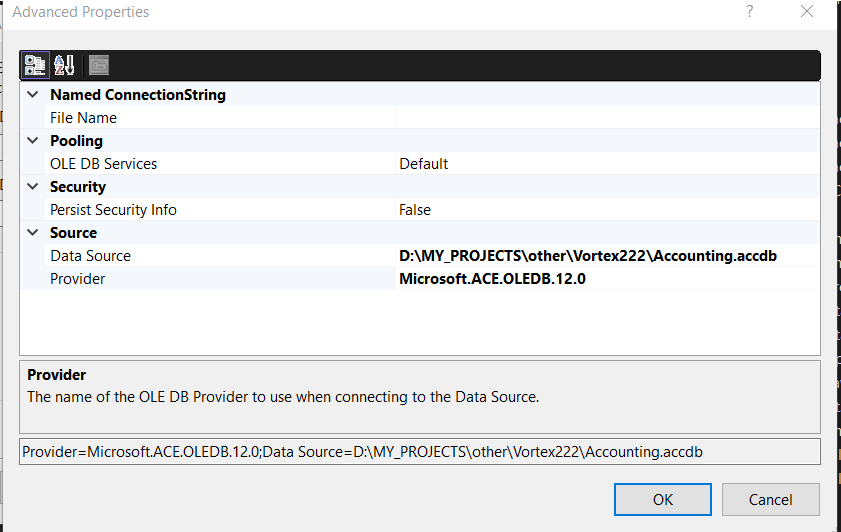Collapse the Security category

click(33, 187)
